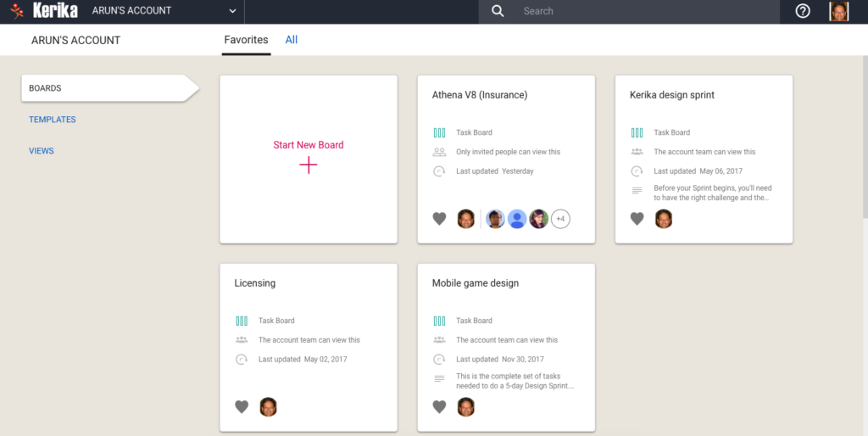Click owner avatar on Kerika design sprint card
Image resolution: width=868 pixels, height=436 pixels.
[664, 219]
